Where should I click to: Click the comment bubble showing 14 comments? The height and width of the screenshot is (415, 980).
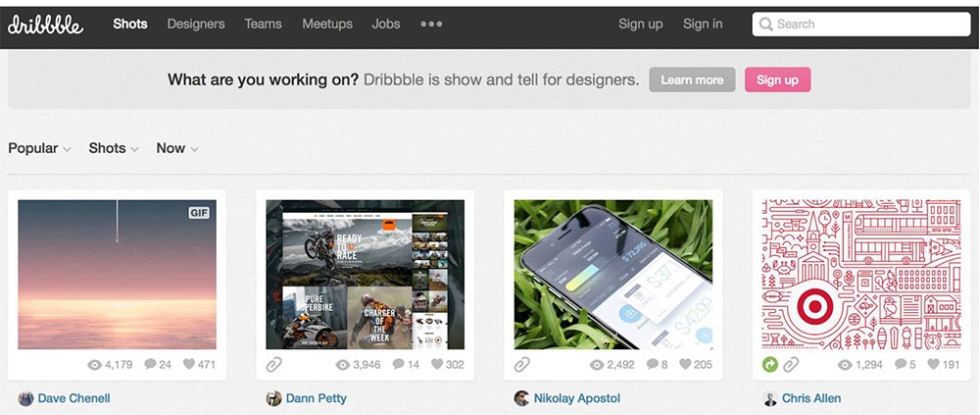pyautogui.click(x=398, y=364)
